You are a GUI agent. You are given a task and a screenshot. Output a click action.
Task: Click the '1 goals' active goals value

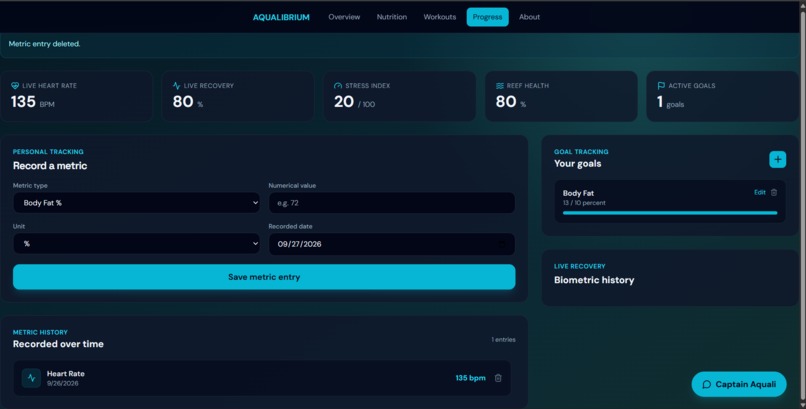(x=670, y=102)
